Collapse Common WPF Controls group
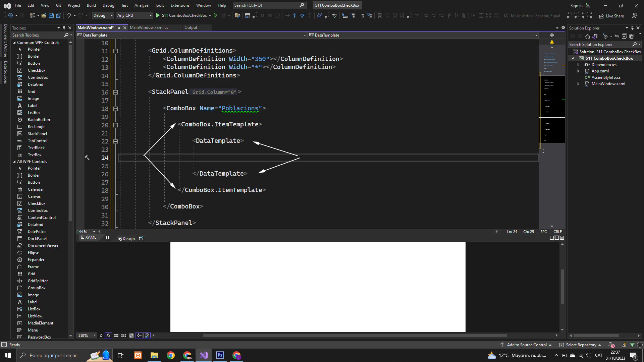This screenshot has height=362, width=644. (14, 43)
